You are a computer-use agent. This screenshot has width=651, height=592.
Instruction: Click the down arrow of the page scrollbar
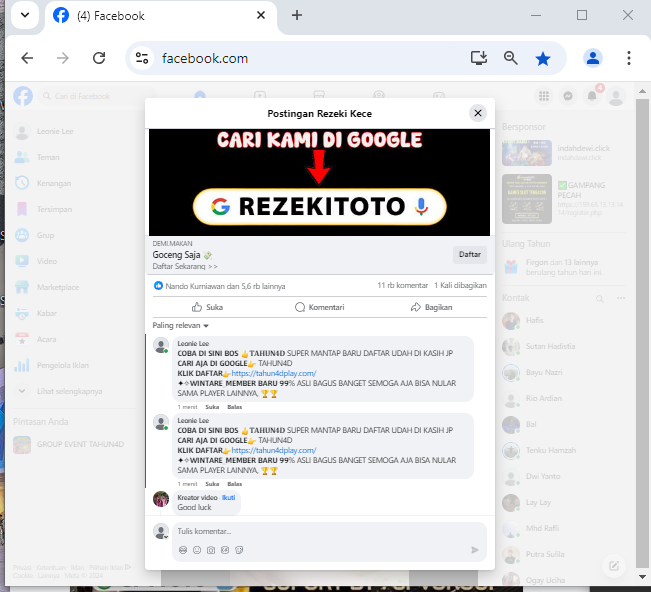pos(642,577)
